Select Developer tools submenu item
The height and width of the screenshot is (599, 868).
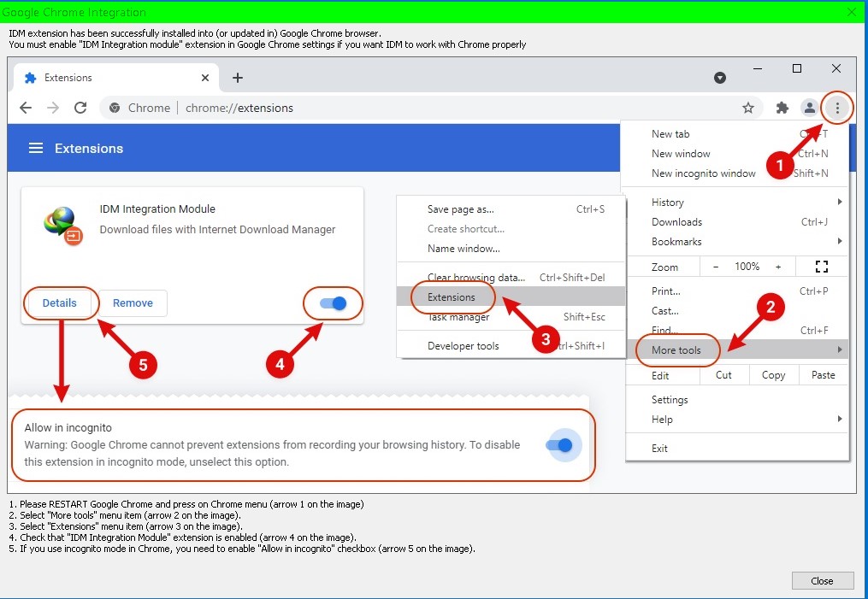(511, 346)
